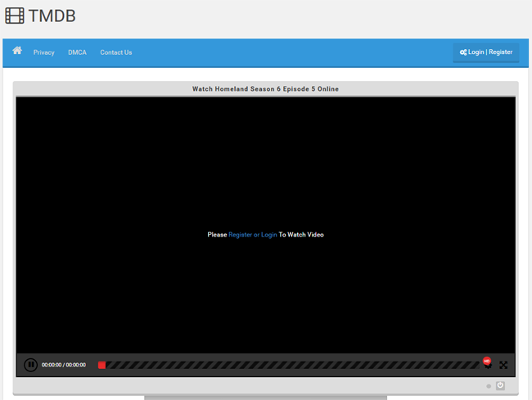Click the 00:00:00 / 00:00:00 time display
Image resolution: width=532 pixels, height=400 pixels.
[64, 365]
